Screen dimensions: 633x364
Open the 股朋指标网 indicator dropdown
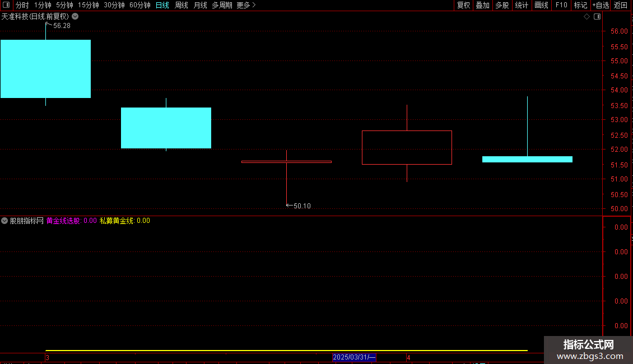pyautogui.click(x=4, y=221)
